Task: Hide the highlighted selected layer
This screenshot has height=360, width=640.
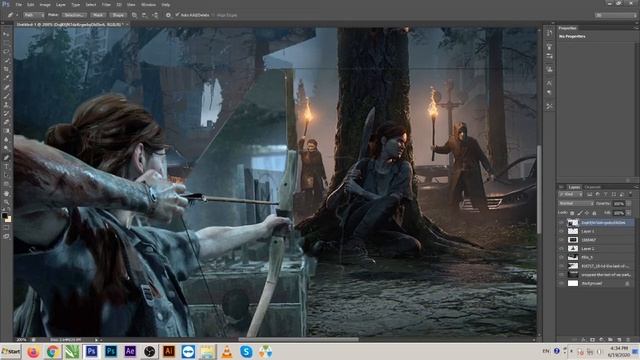Action: 561,222
